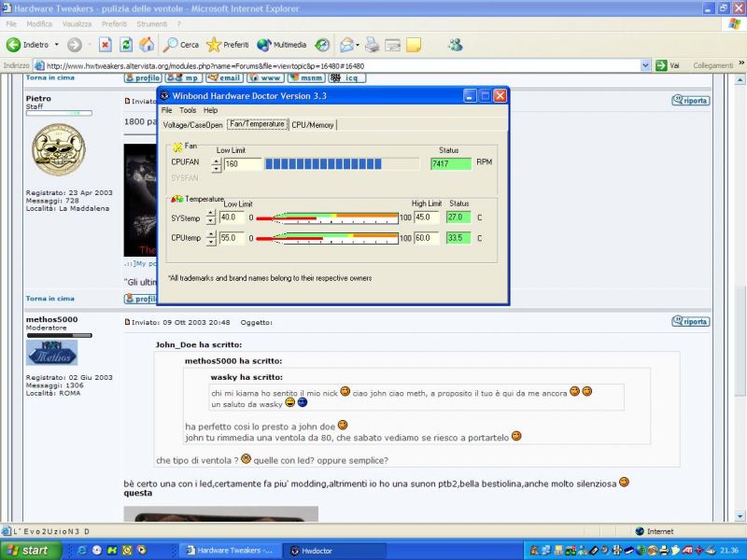The image size is (747, 560).
Task: Click the Vai go button
Action: [x=667, y=65]
